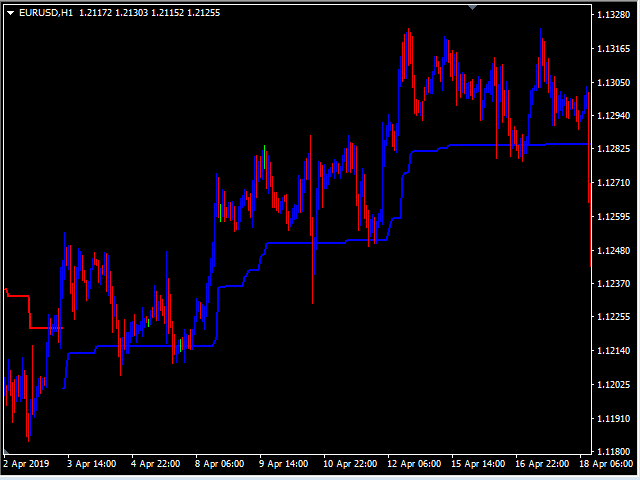Screen dimensions: 640x480
Task: Select the long red wick candle on 10 Apr
Action: point(312,220)
